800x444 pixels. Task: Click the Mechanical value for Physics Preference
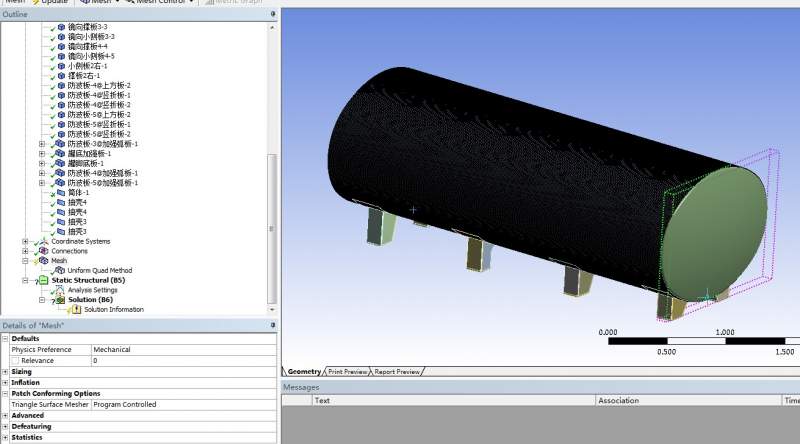click(x=184, y=350)
